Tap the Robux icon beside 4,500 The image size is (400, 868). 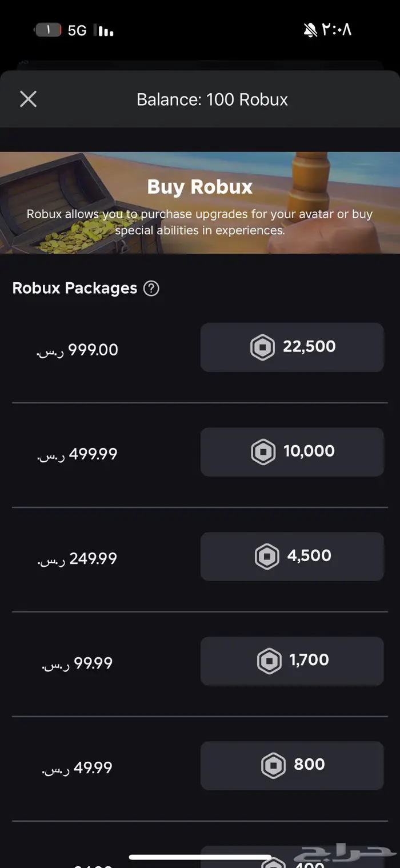tap(267, 557)
